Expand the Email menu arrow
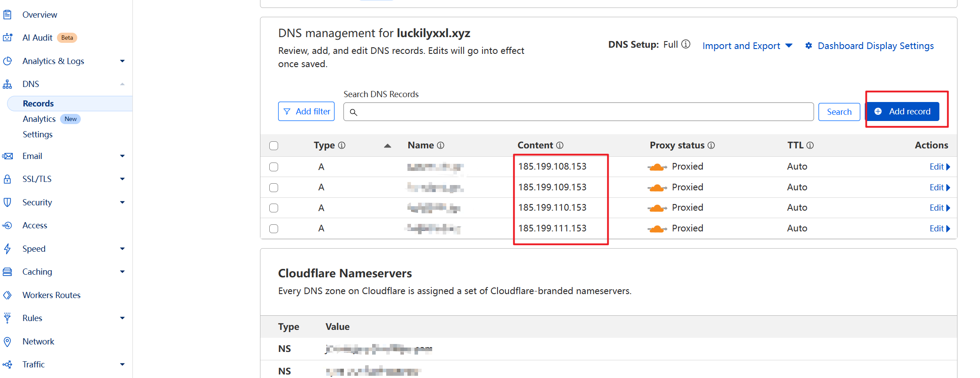The image size is (980, 378). point(122,156)
